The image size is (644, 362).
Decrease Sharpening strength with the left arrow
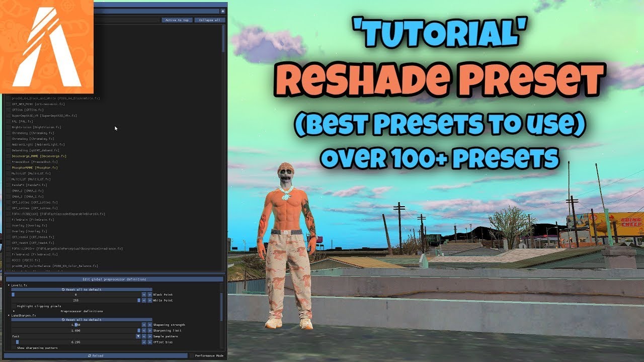[x=144, y=325]
